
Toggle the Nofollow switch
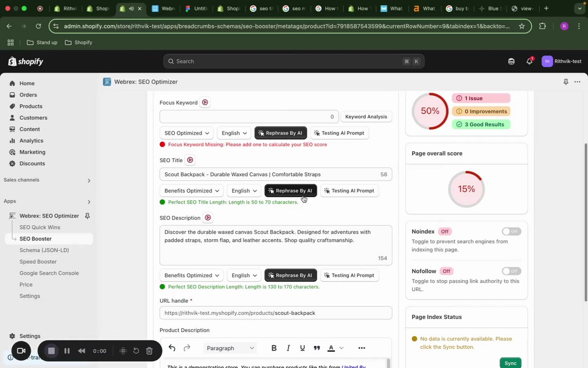(511, 271)
